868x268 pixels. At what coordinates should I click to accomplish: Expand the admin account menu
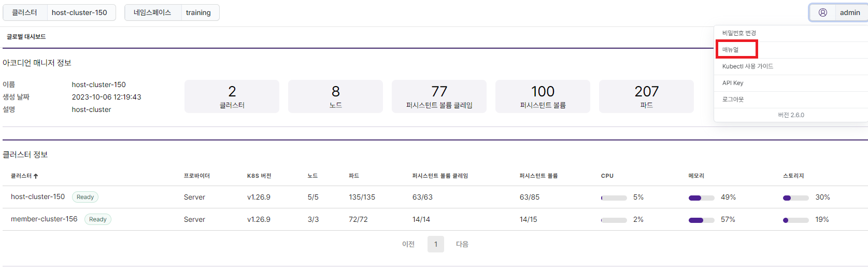click(838, 12)
